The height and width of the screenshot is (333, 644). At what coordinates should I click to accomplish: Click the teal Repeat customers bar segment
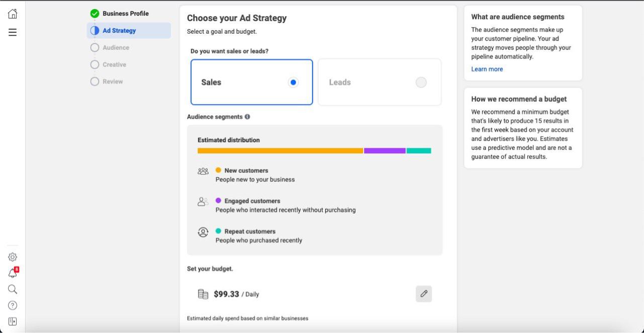tap(419, 151)
